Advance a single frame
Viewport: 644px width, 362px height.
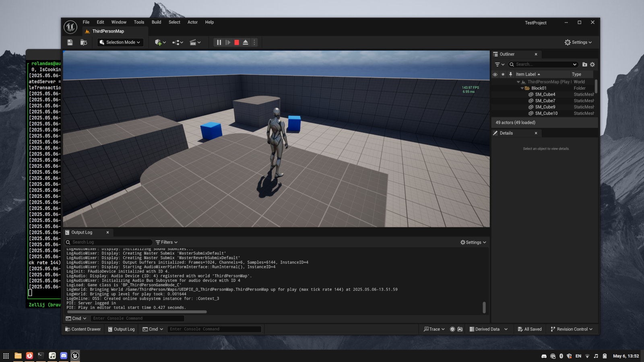coord(228,42)
